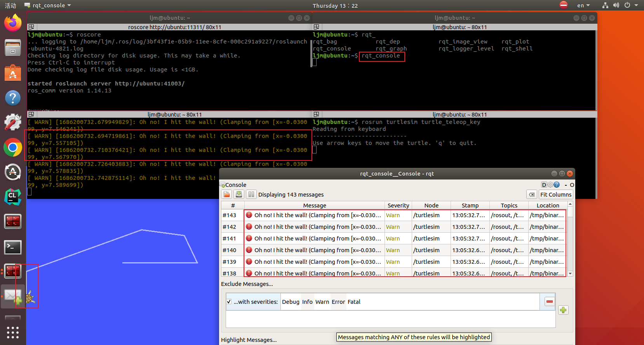The width and height of the screenshot is (644, 345).
Task: Click the Activities button in top bar
Action: coord(10,5)
